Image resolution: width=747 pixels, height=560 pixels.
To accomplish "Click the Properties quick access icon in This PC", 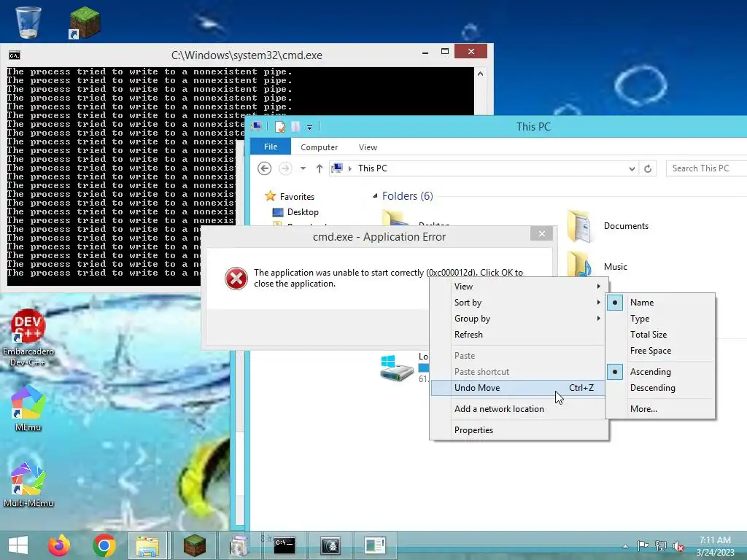I will click(279, 127).
